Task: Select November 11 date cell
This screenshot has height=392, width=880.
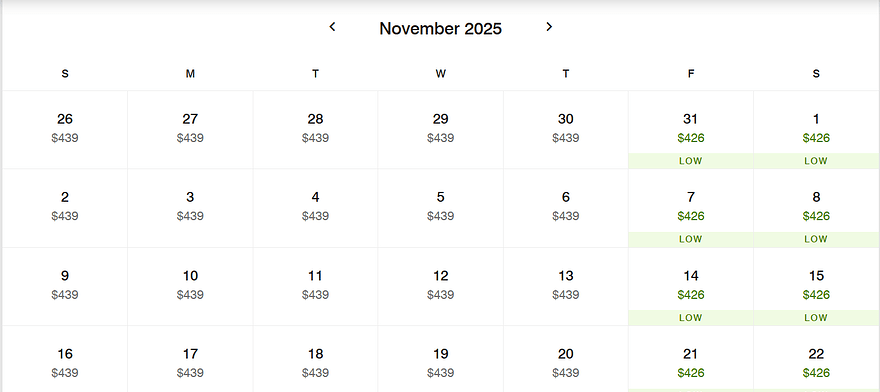Action: [x=315, y=286]
